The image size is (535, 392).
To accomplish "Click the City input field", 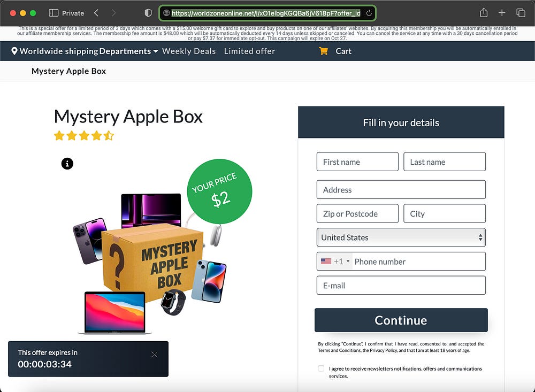I will pos(444,213).
